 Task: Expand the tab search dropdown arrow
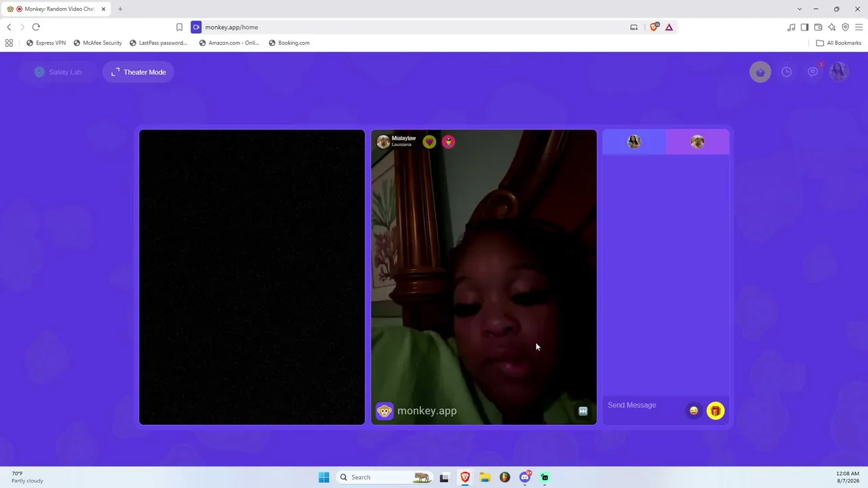[x=800, y=9]
